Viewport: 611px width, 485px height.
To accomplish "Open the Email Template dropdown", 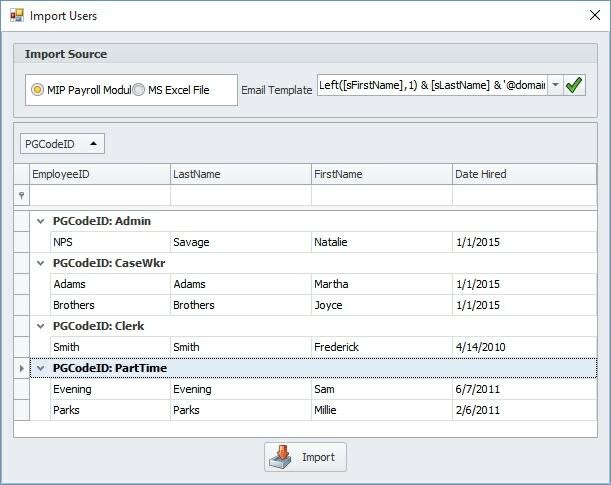I will tap(555, 86).
